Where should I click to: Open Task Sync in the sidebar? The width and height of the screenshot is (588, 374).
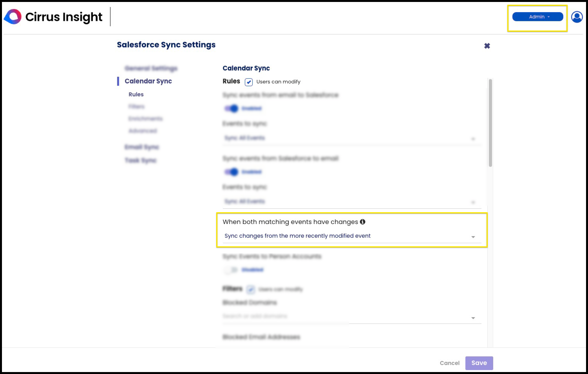140,161
